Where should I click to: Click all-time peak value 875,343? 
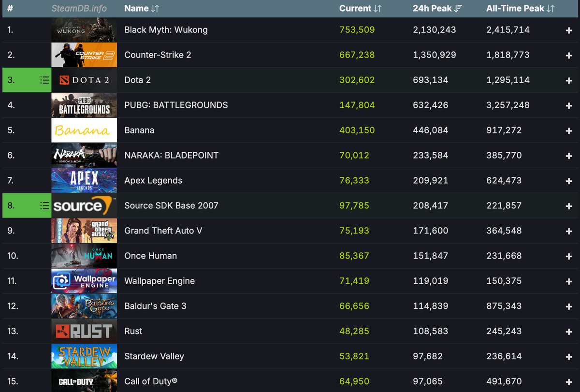[x=504, y=306]
